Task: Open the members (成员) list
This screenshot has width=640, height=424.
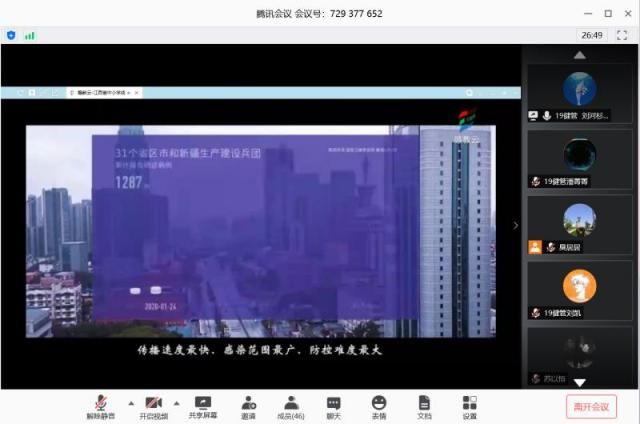Action: [291, 406]
